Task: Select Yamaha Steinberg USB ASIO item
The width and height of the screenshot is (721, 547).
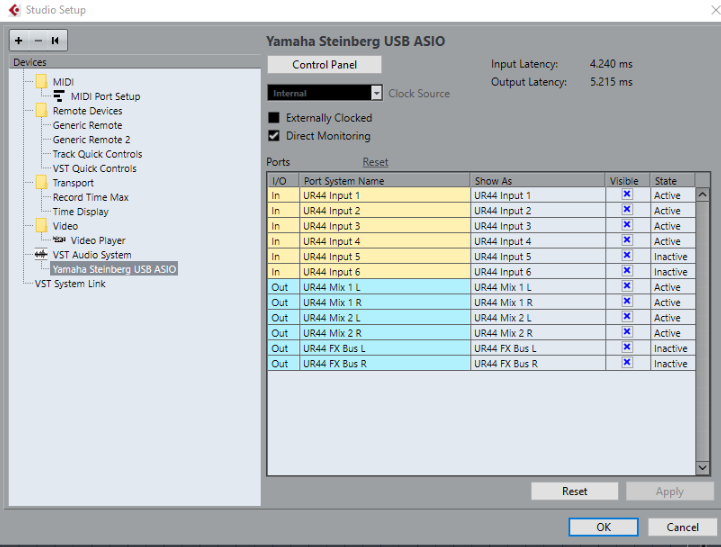Action: [114, 269]
